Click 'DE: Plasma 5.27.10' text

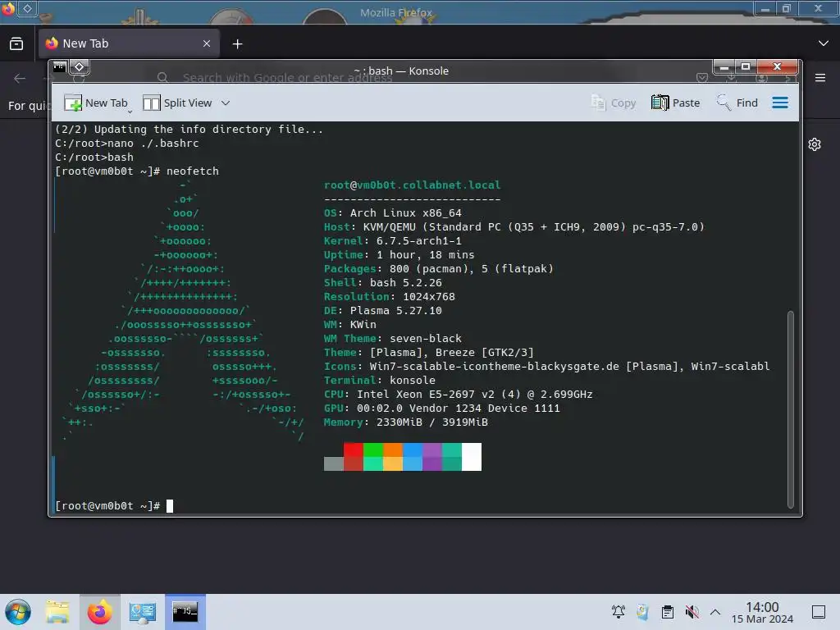(382, 310)
